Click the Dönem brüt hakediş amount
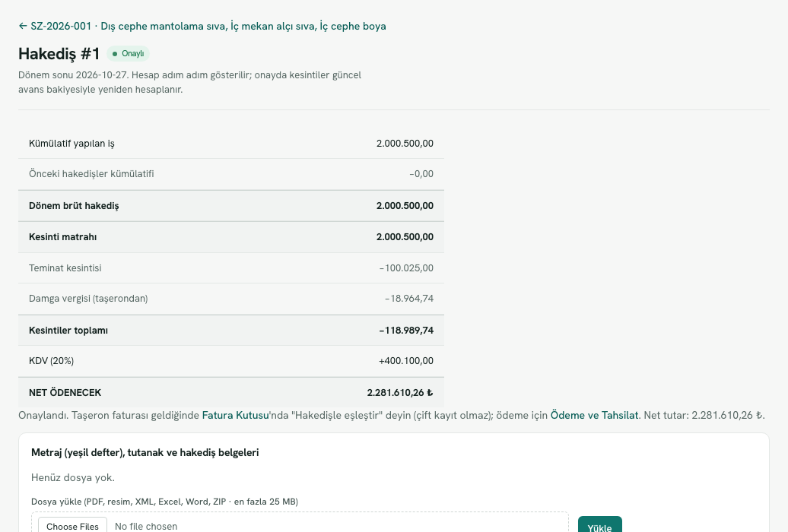 click(x=405, y=206)
